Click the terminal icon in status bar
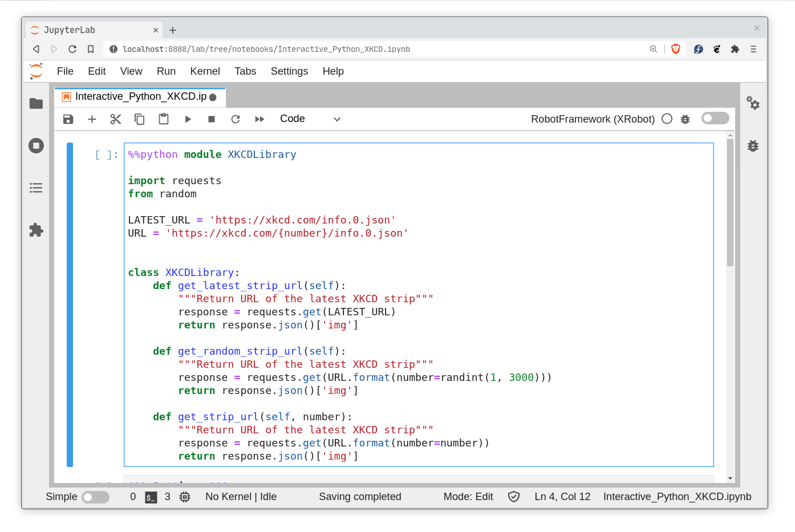795x532 pixels. coord(151,497)
